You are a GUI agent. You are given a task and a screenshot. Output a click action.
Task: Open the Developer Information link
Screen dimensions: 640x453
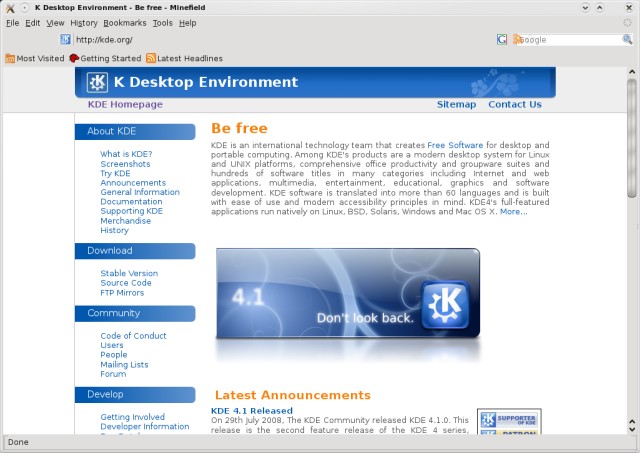(144, 426)
